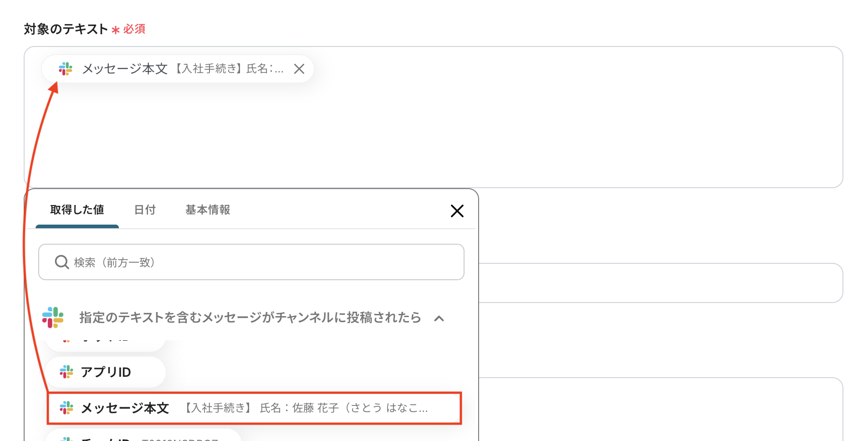
Task: Switch to the 日付 tab
Action: [x=145, y=210]
